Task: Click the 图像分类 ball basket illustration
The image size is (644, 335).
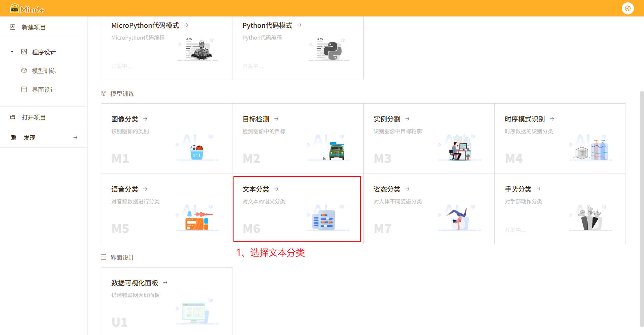Action: click(x=197, y=148)
